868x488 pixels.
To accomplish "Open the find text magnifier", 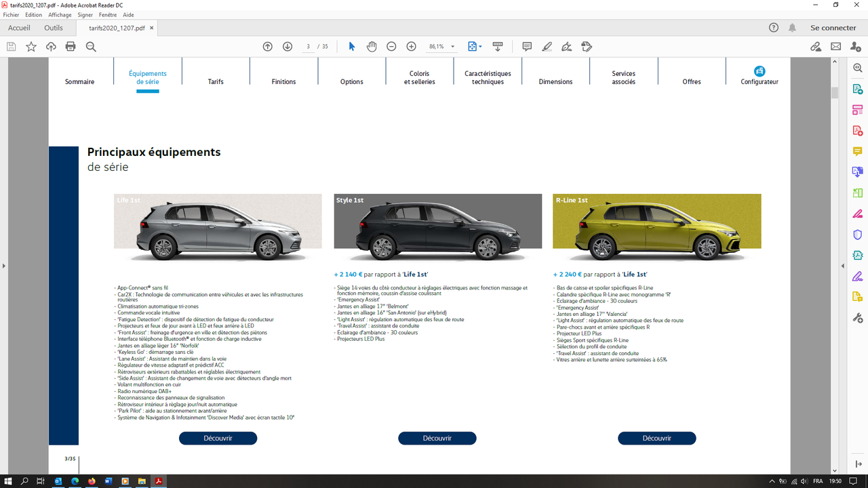I will point(91,47).
